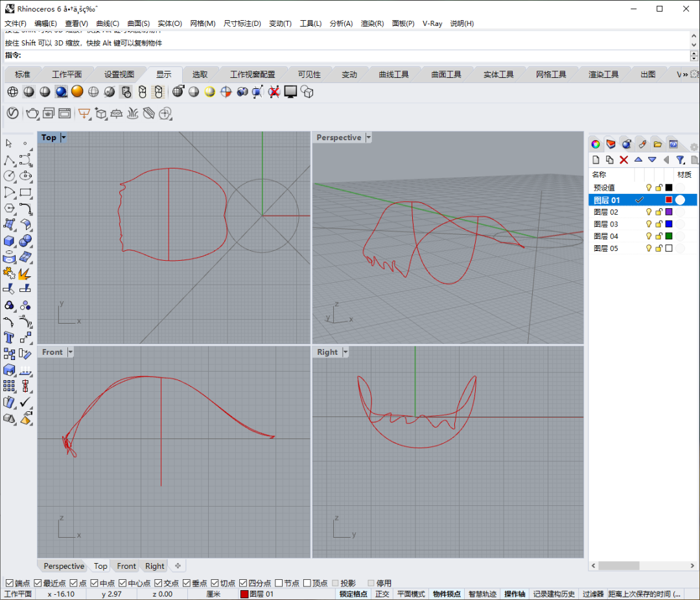Toggle 操作轴 in status bar
The image size is (700, 600).
point(515,594)
